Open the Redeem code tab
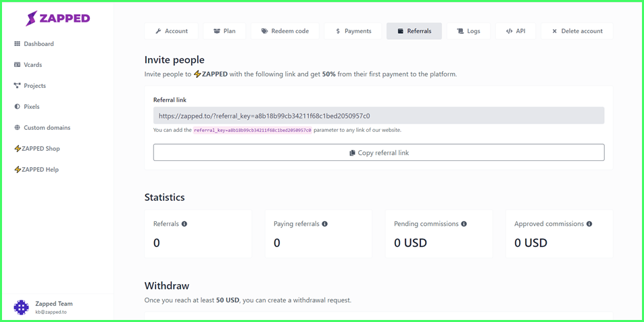The height and width of the screenshot is (322, 644). (285, 31)
